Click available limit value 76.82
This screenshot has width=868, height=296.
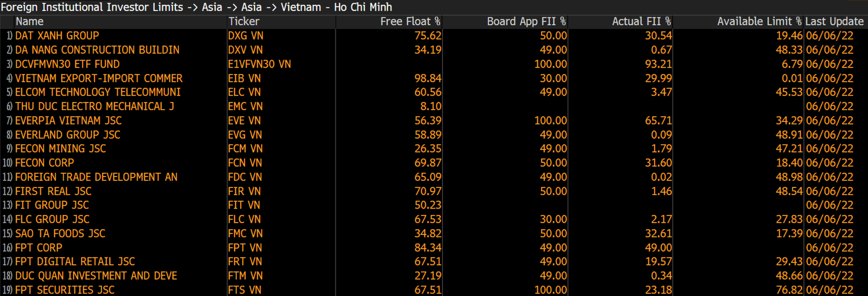(789, 289)
